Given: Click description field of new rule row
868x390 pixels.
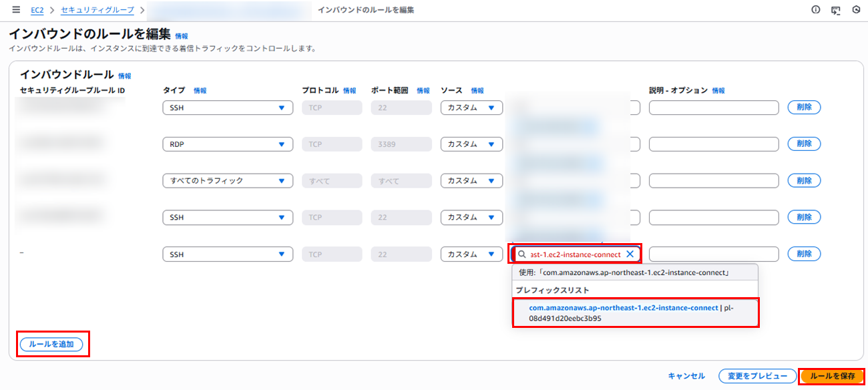Looking at the screenshot, I should pos(714,254).
